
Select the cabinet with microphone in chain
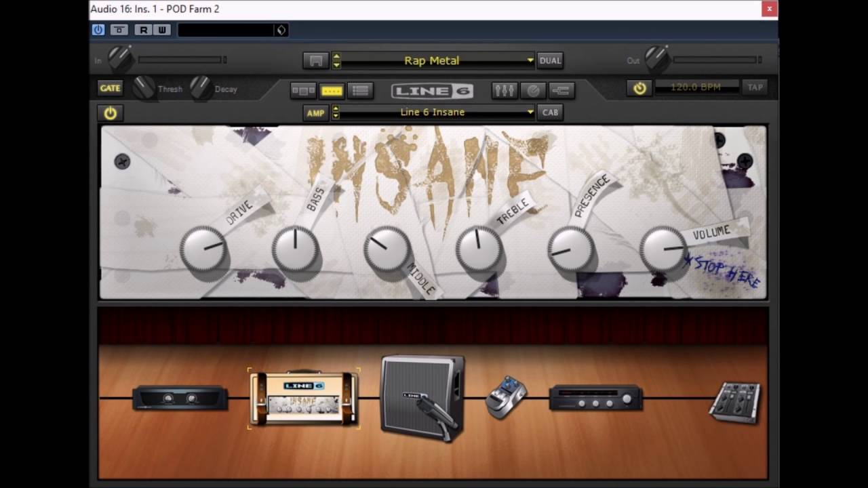pos(423,398)
